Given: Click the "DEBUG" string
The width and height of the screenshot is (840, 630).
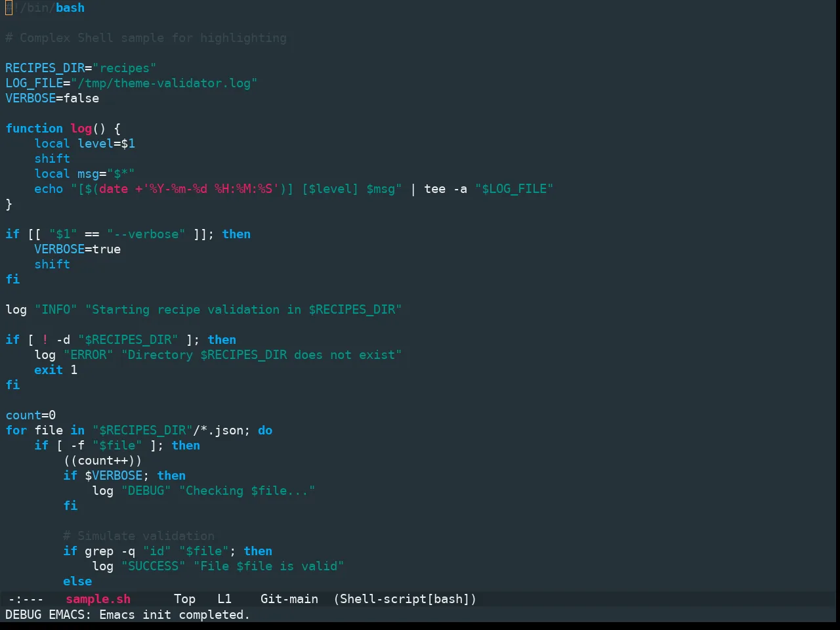Looking at the screenshot, I should 146,491.
